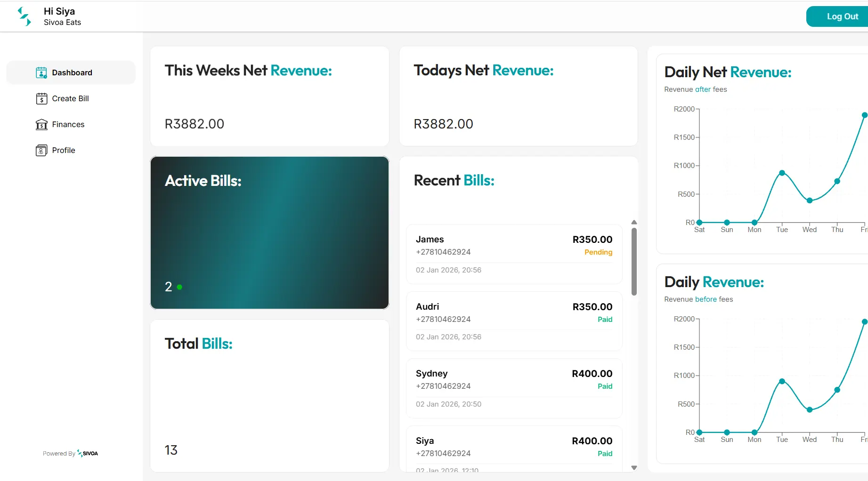
Task: Click Sun data point on Daily Revenue chart
Action: click(x=727, y=432)
